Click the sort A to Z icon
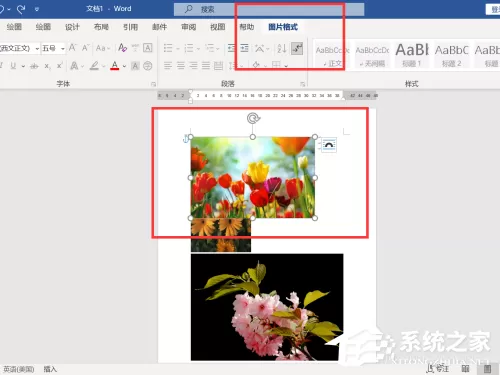Screen dimensions: 500x375 (282, 48)
